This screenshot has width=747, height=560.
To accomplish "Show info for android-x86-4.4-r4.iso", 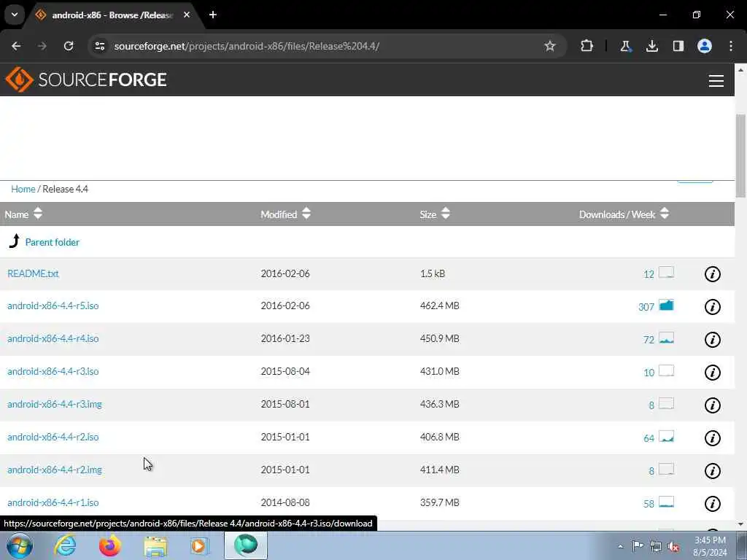I will (x=712, y=340).
